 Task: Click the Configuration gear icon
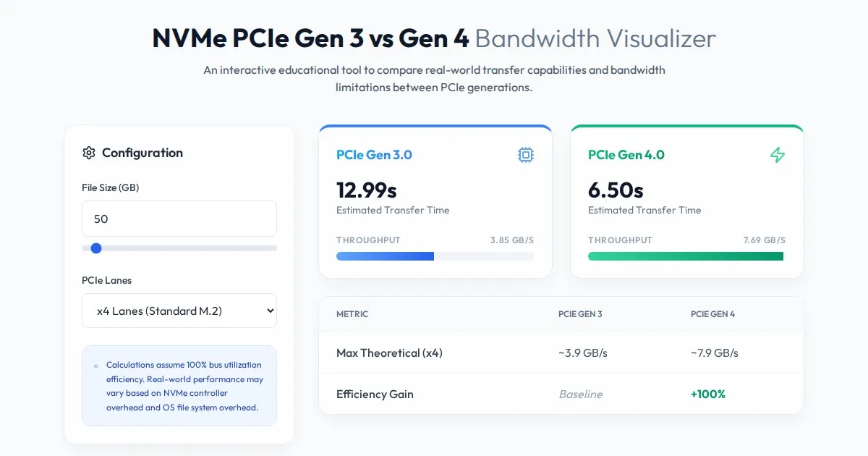coord(89,153)
